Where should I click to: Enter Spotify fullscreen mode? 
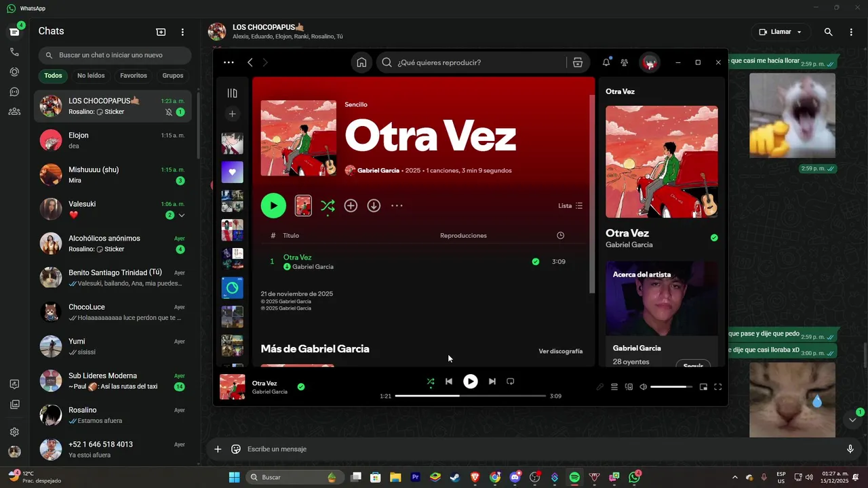[x=717, y=387]
